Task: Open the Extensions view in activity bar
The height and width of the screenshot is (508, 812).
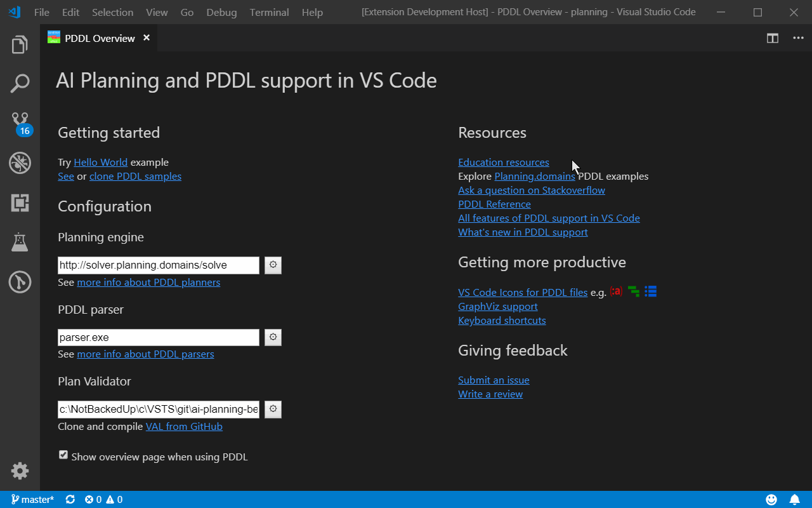Action: (20, 203)
